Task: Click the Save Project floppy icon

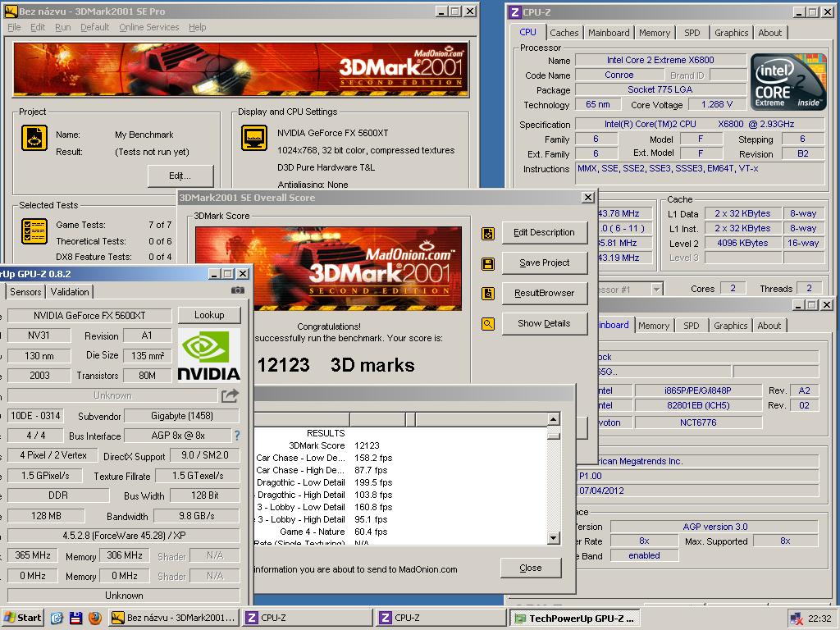Action: [x=488, y=263]
